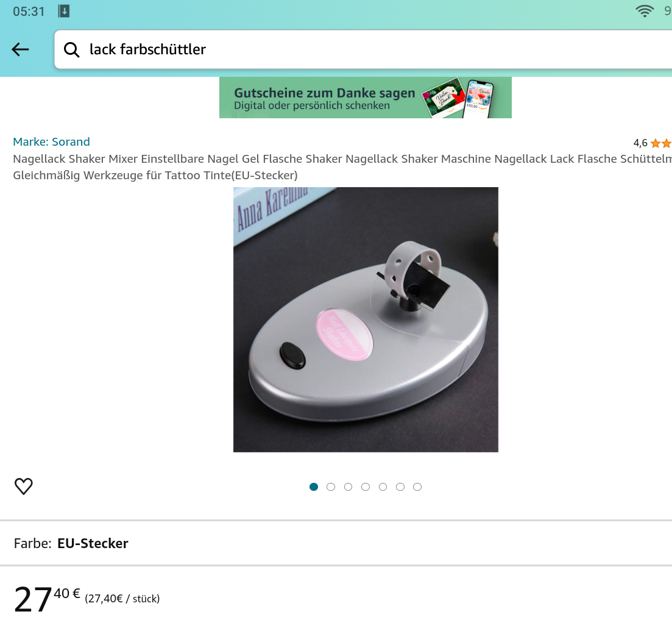The width and height of the screenshot is (672, 617).
Task: Show the sixth product image via dot
Action: coord(400,487)
